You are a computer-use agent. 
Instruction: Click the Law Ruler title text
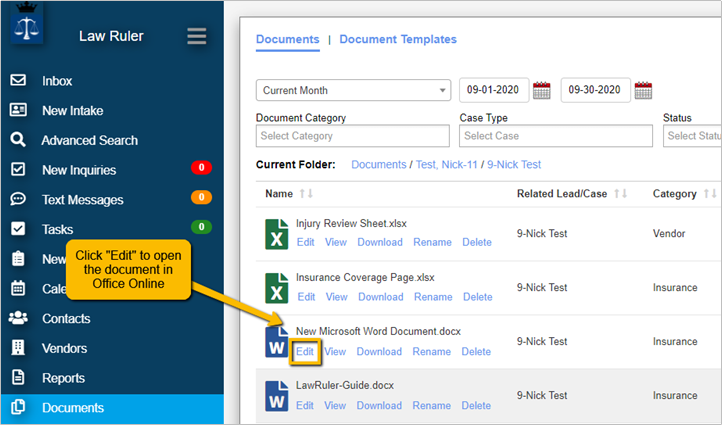[x=111, y=36]
